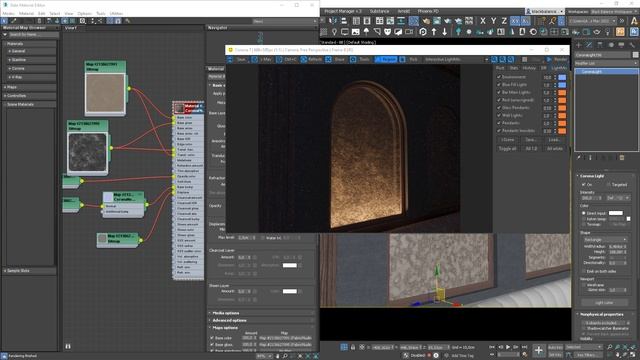Click the down arrow icon in 3ds Max toolbar
This screenshot has height=360, width=640.
444,31
